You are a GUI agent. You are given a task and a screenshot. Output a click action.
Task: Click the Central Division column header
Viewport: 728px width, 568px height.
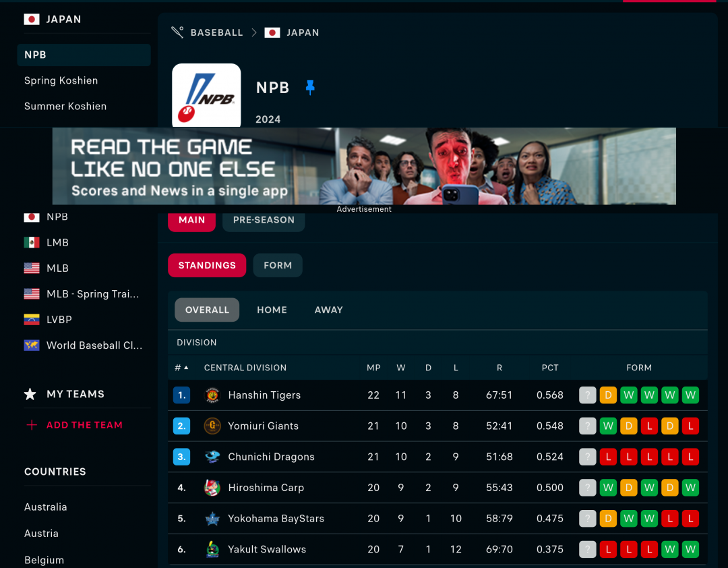pos(245,368)
